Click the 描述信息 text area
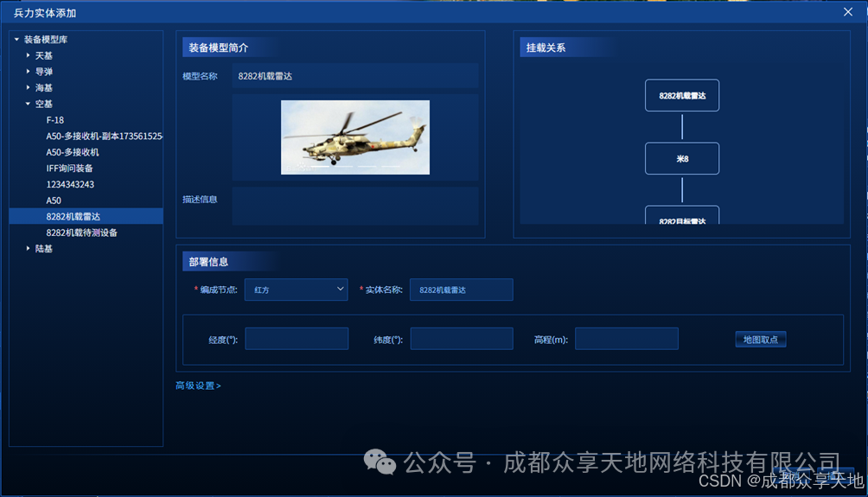868x497 pixels. tap(355, 206)
